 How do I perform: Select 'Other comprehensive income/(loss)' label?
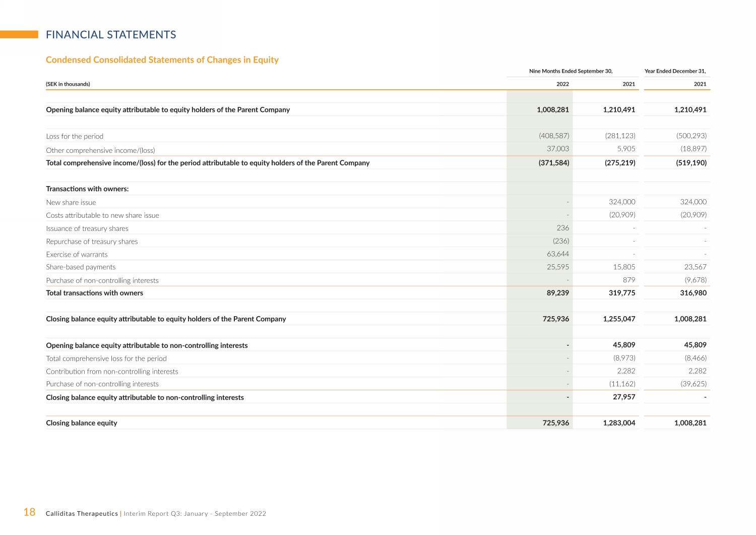click(100, 150)
